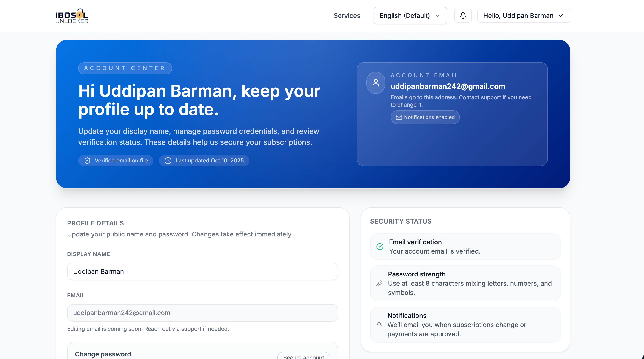The width and height of the screenshot is (644, 359).
Task: Open the notifications bell in header
Action: 463,16
